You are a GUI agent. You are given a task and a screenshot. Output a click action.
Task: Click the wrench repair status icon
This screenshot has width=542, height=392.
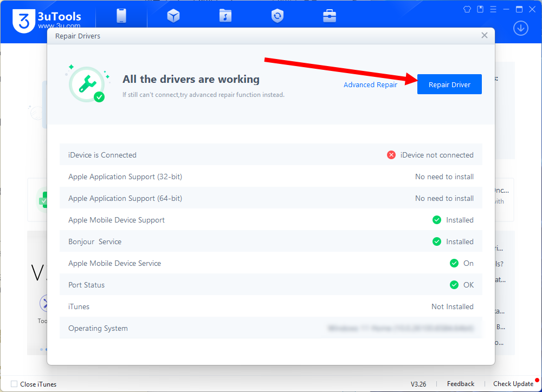click(87, 84)
